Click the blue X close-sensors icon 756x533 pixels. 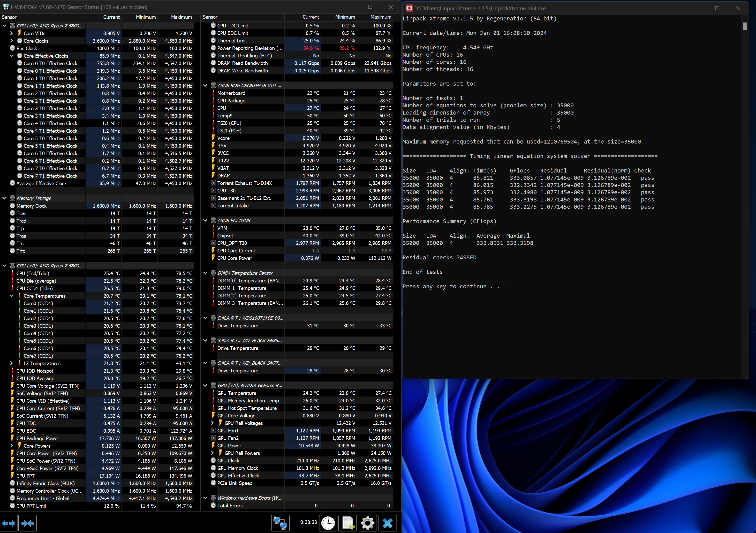click(x=388, y=523)
